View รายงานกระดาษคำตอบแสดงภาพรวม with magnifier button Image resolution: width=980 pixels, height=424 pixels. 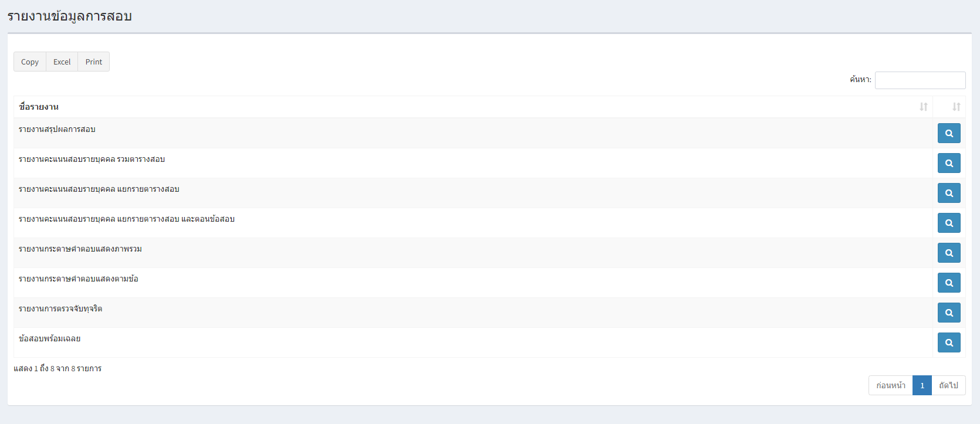pos(949,253)
